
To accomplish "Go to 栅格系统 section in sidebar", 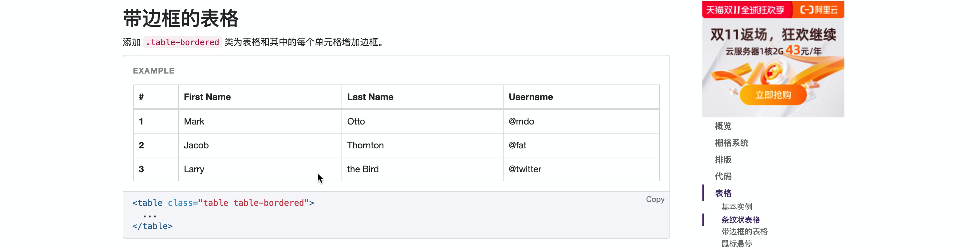I will (x=731, y=143).
